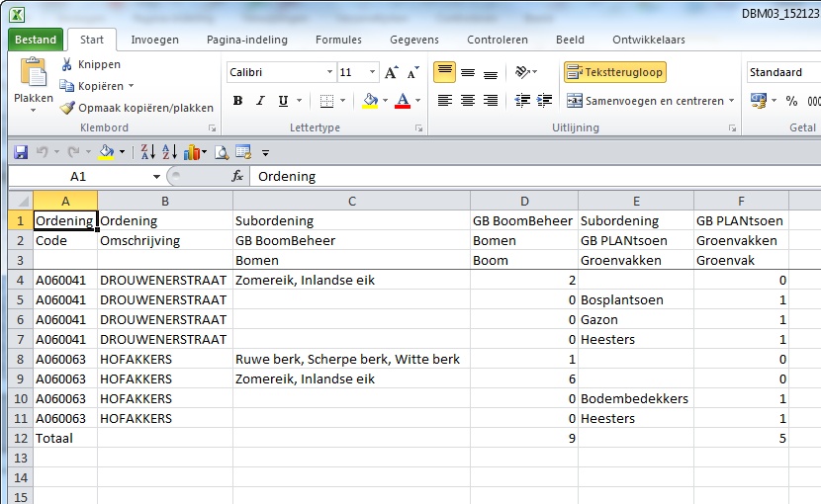Click the select-all corner of the grid
Screen dimensions: 821x504
(x=21, y=201)
